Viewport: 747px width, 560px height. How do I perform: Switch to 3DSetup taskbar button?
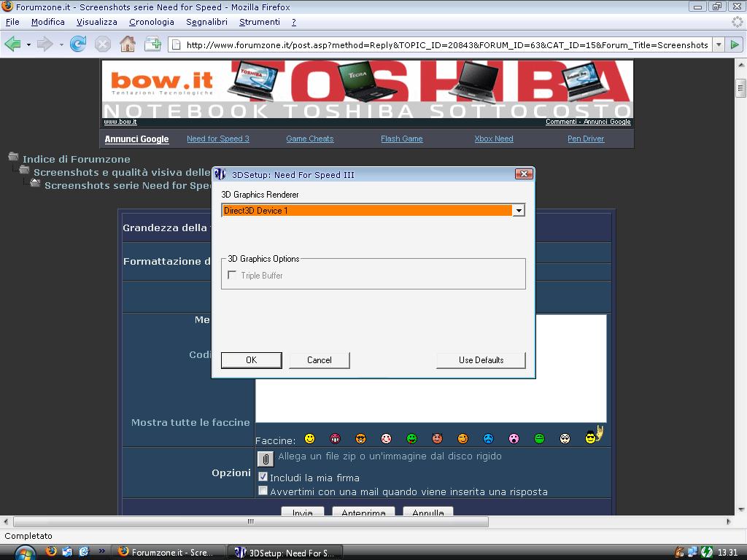point(285,553)
